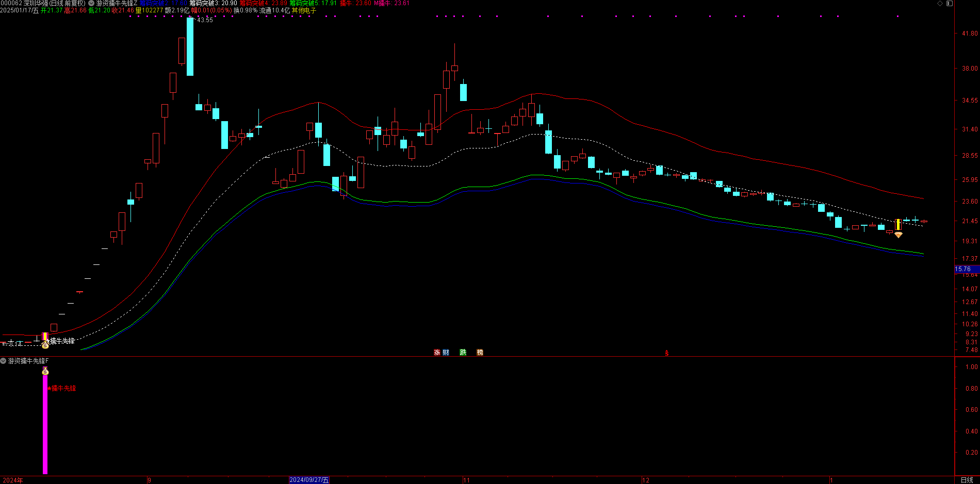Click the 量102277 volume value

tap(149, 10)
